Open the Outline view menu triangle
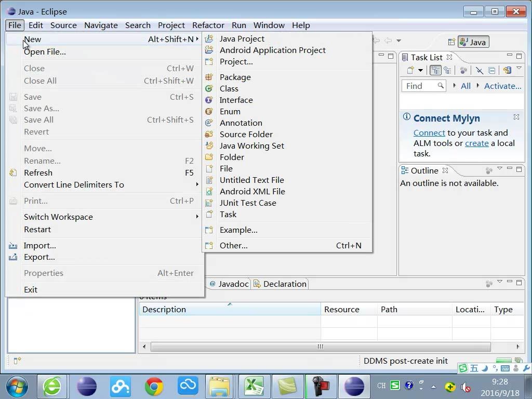This screenshot has width=532, height=399. [x=499, y=168]
